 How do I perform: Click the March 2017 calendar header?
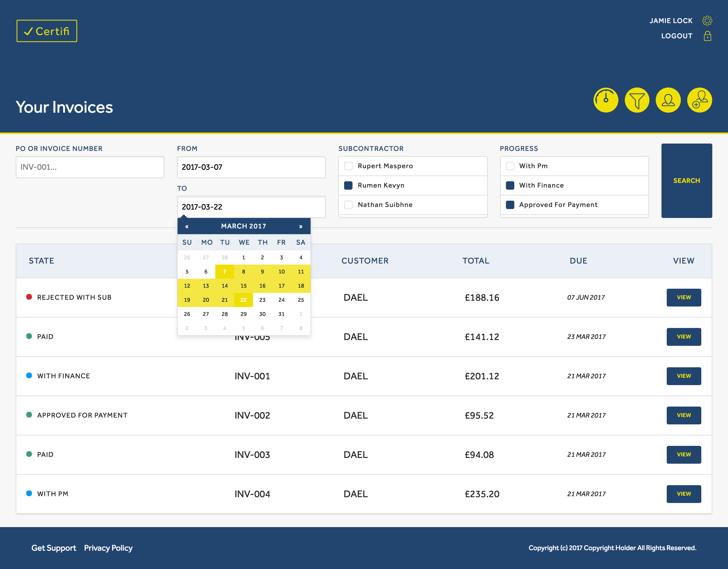point(243,226)
